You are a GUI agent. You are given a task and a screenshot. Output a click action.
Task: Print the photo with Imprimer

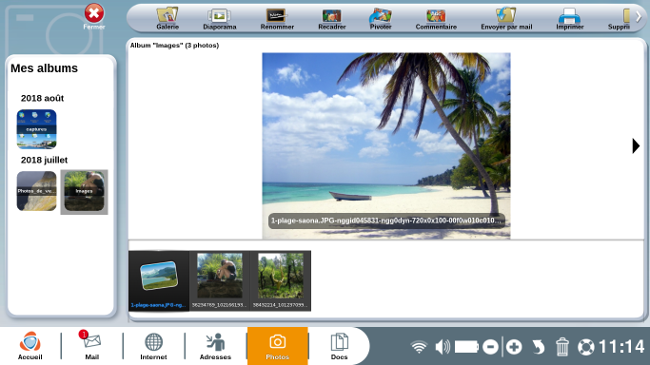coord(570,19)
